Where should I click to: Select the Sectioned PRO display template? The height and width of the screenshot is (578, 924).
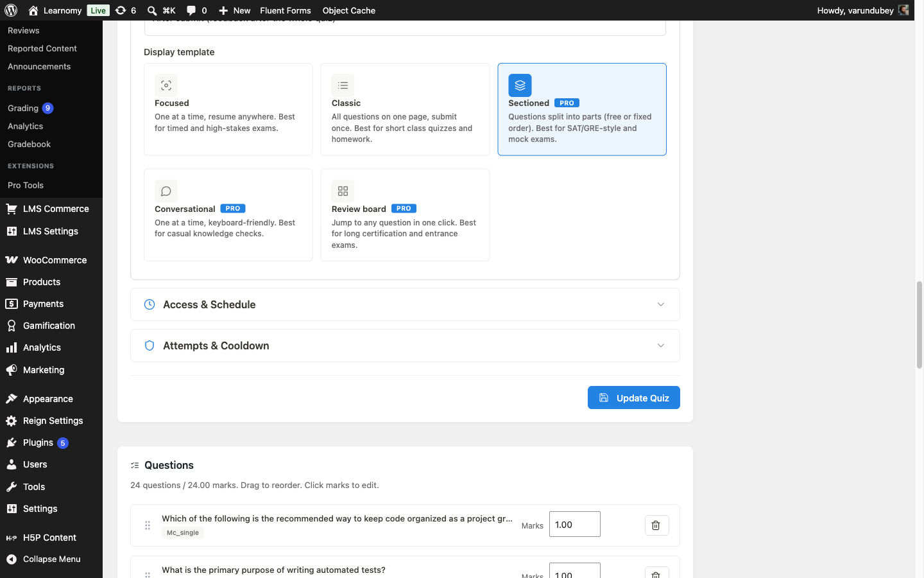tap(582, 109)
